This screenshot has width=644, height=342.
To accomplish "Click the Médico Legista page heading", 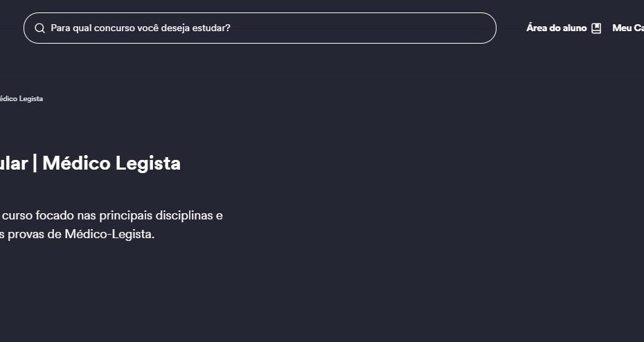I will (90, 163).
